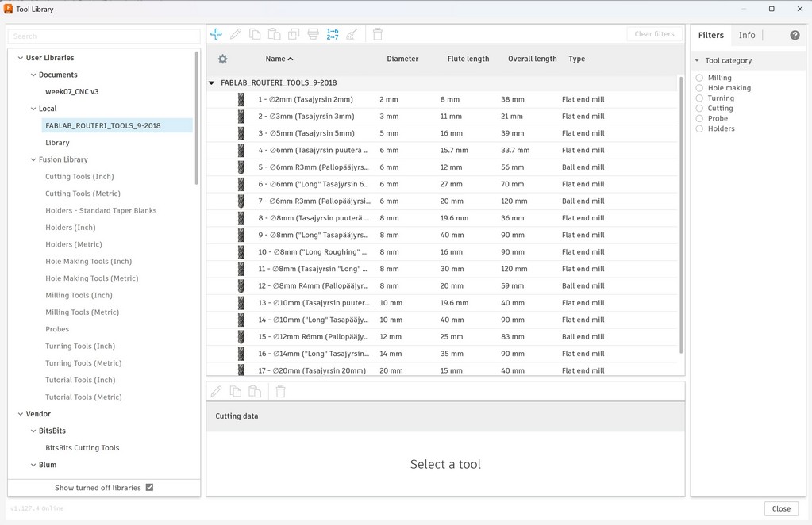The height and width of the screenshot is (525, 812).
Task: Click the Close button
Action: point(781,508)
